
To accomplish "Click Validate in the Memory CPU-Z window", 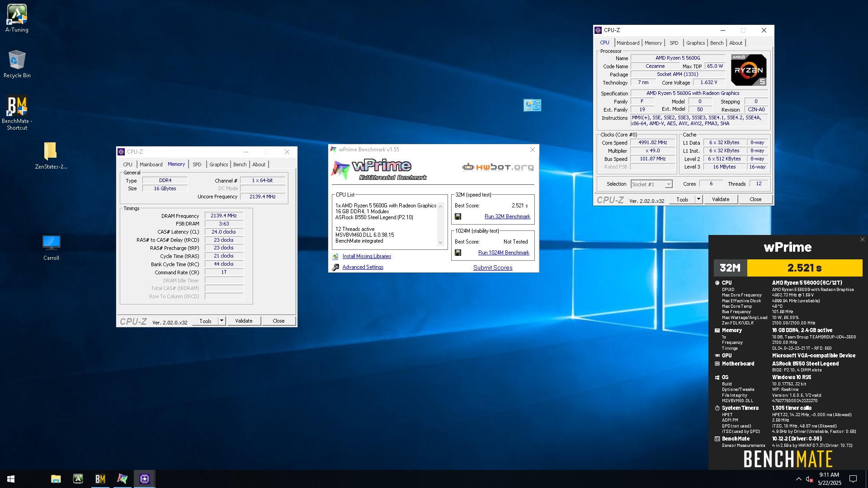I will [244, 321].
